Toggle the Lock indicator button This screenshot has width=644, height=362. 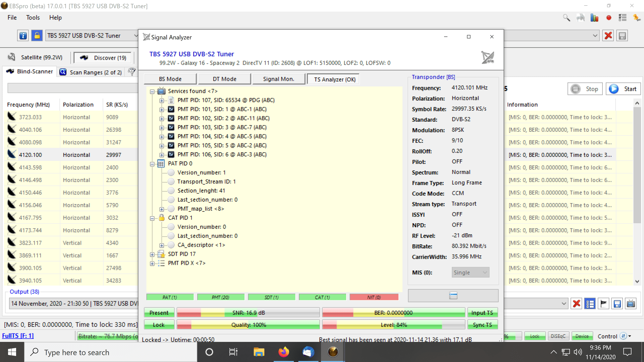[159, 325]
